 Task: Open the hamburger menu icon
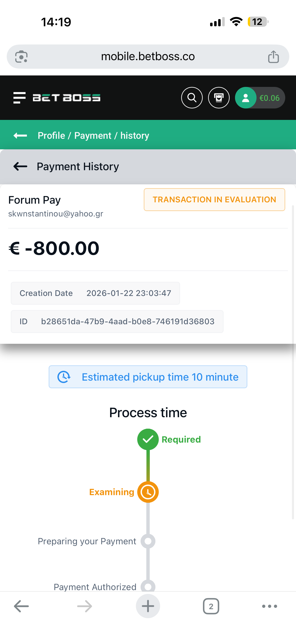coord(20,98)
